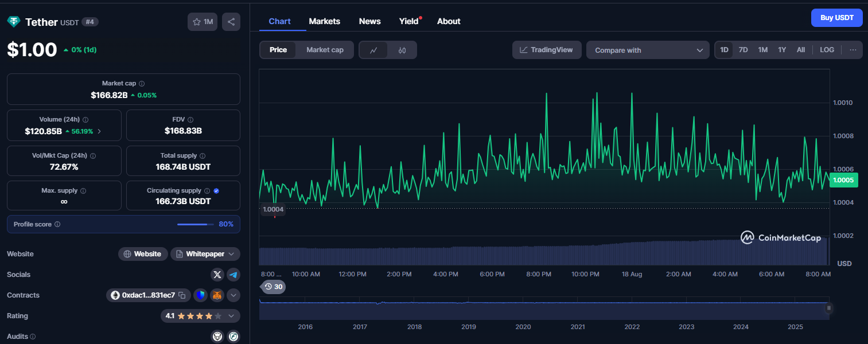Click Circulating supply info icon
Image resolution: width=868 pixels, height=344 pixels.
tap(207, 191)
